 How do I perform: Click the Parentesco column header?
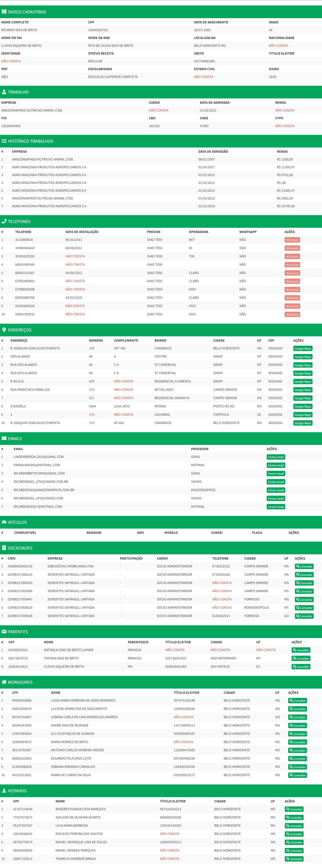(138, 642)
